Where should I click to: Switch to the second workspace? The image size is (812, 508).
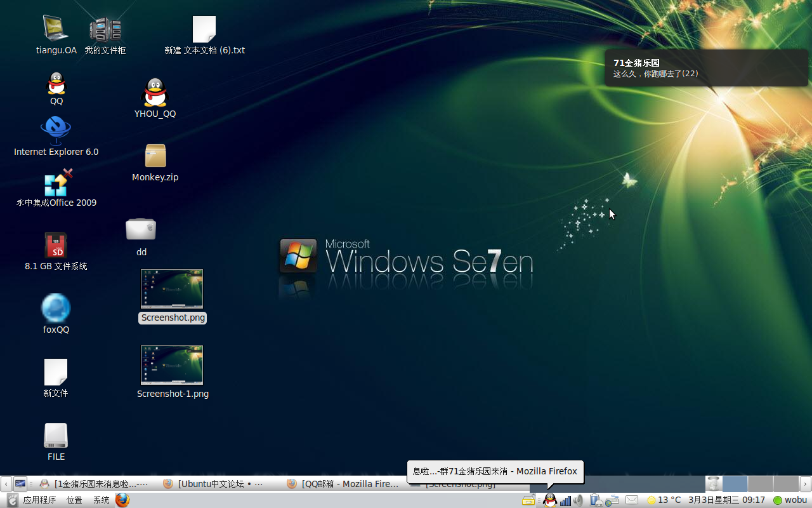(761, 484)
